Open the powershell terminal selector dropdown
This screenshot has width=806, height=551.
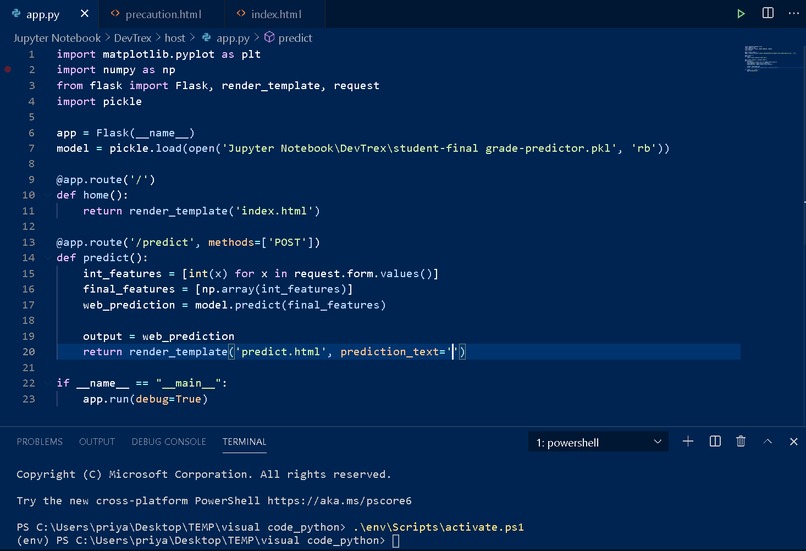pyautogui.click(x=598, y=442)
